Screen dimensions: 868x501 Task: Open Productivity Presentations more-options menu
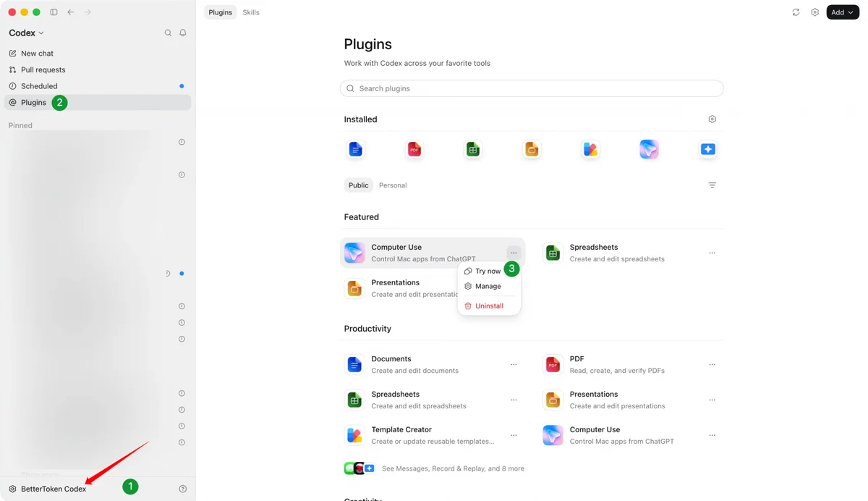coord(712,400)
